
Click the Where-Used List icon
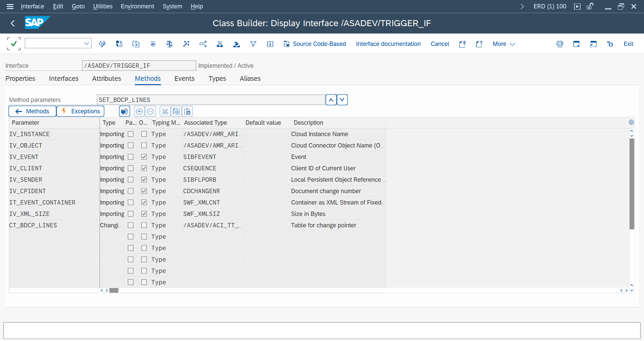click(x=203, y=44)
